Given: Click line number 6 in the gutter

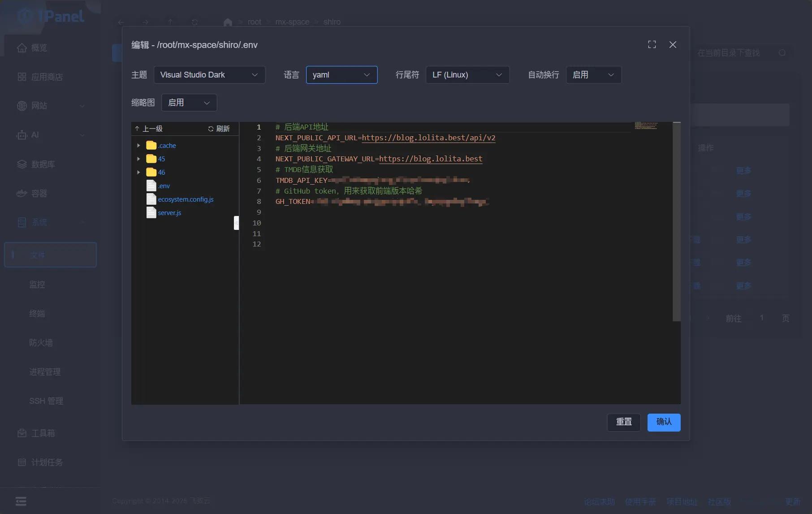Looking at the screenshot, I should [259, 180].
